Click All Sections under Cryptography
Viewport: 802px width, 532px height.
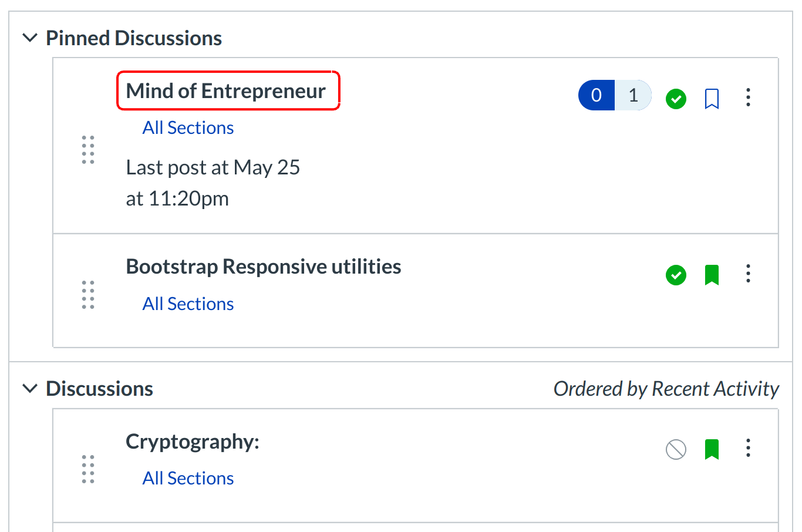[x=188, y=478]
